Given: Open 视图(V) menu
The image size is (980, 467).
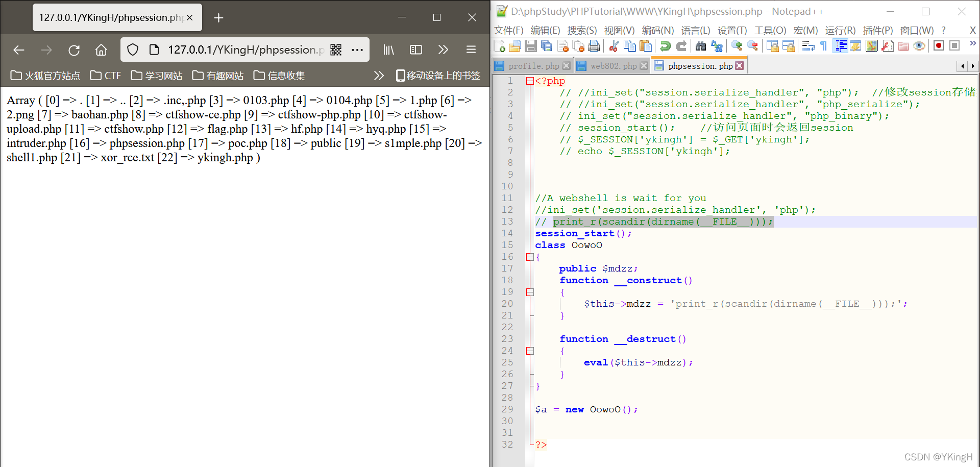Looking at the screenshot, I should click(619, 30).
